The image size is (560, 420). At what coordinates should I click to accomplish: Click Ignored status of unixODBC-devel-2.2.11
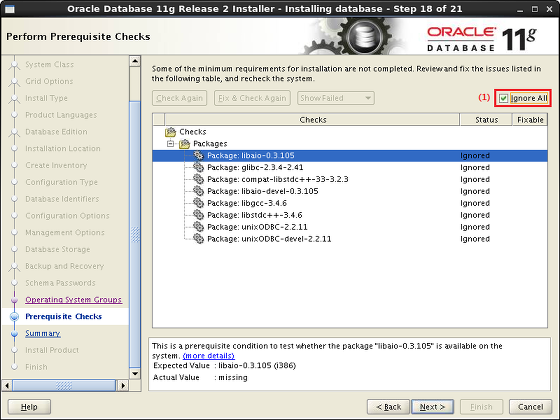[x=475, y=239]
